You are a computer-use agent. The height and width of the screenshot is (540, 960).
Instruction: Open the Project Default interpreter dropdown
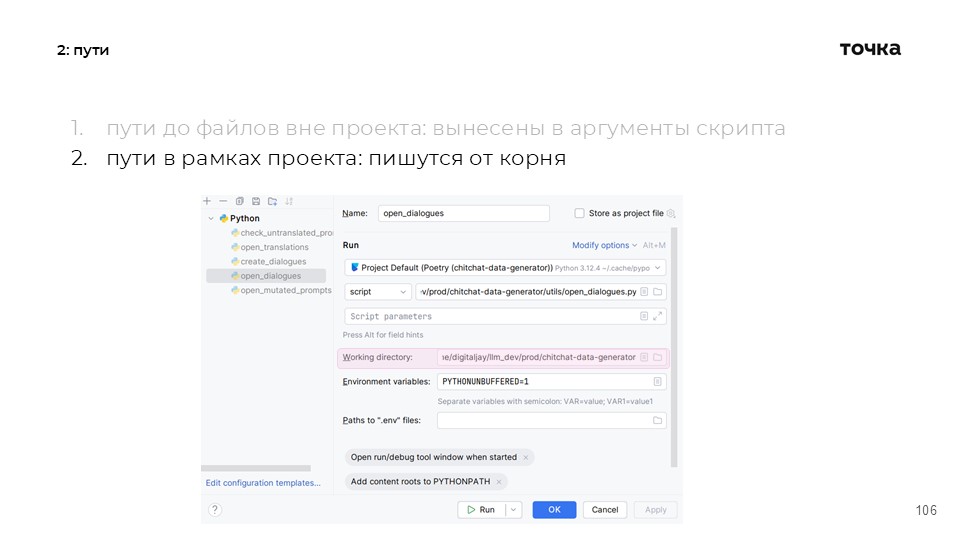[657, 268]
